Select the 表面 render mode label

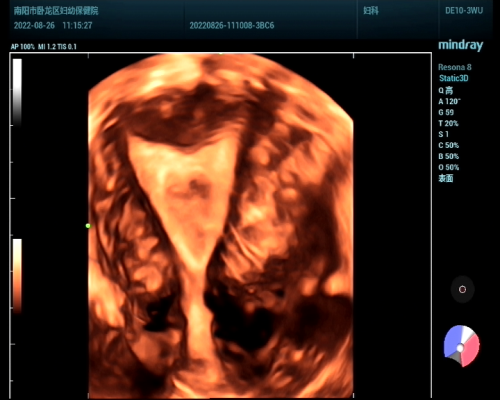[446, 178]
